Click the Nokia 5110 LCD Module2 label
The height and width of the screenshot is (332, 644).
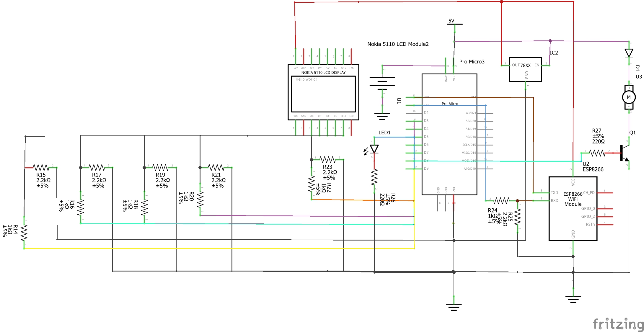coord(398,44)
